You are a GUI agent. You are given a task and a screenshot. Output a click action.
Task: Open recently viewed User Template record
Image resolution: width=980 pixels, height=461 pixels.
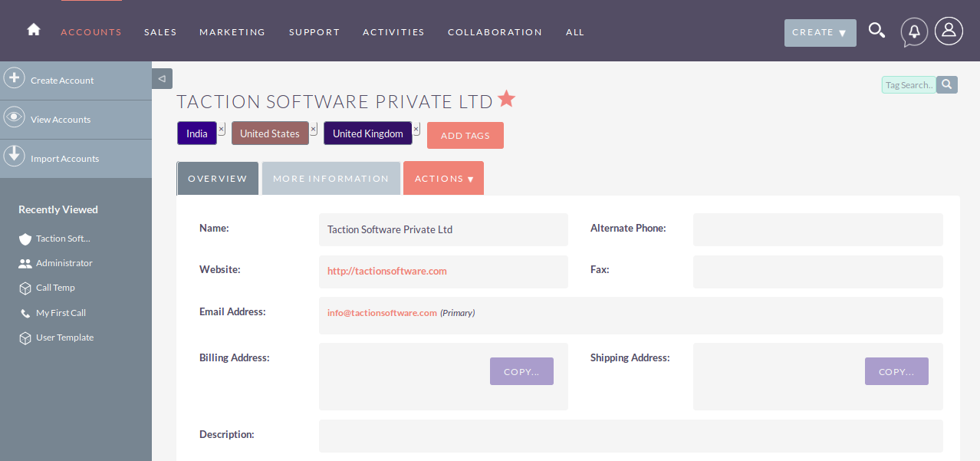tap(64, 338)
